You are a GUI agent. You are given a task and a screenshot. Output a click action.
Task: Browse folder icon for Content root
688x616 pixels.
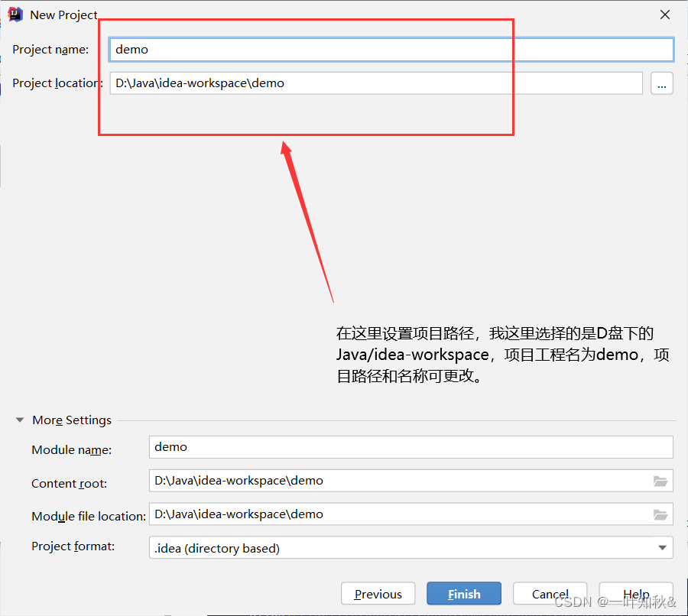tap(660, 481)
